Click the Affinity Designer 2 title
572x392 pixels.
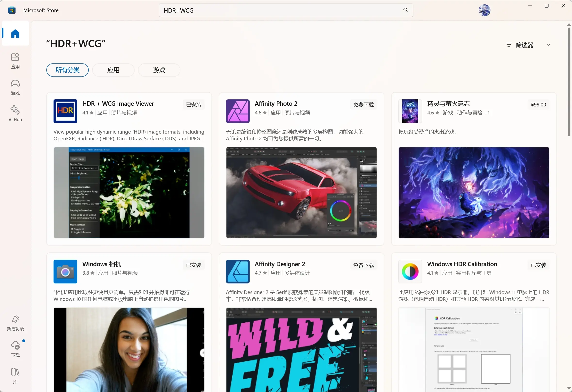pyautogui.click(x=280, y=264)
